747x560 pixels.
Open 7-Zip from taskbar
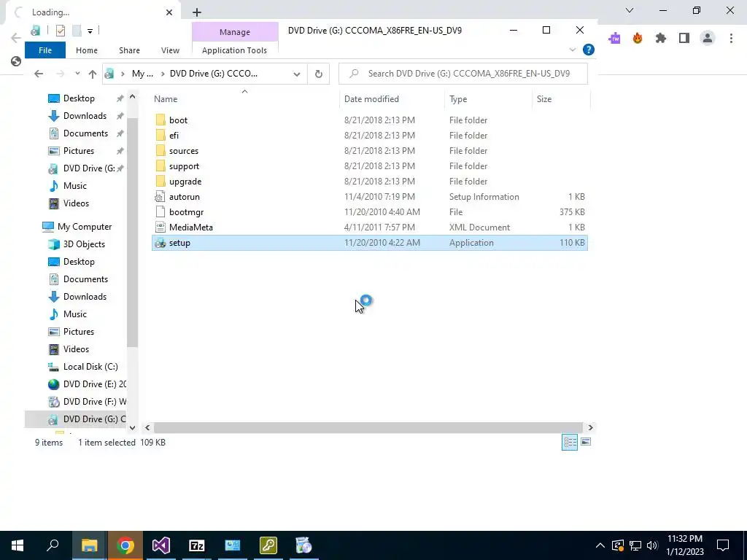pyautogui.click(x=197, y=545)
